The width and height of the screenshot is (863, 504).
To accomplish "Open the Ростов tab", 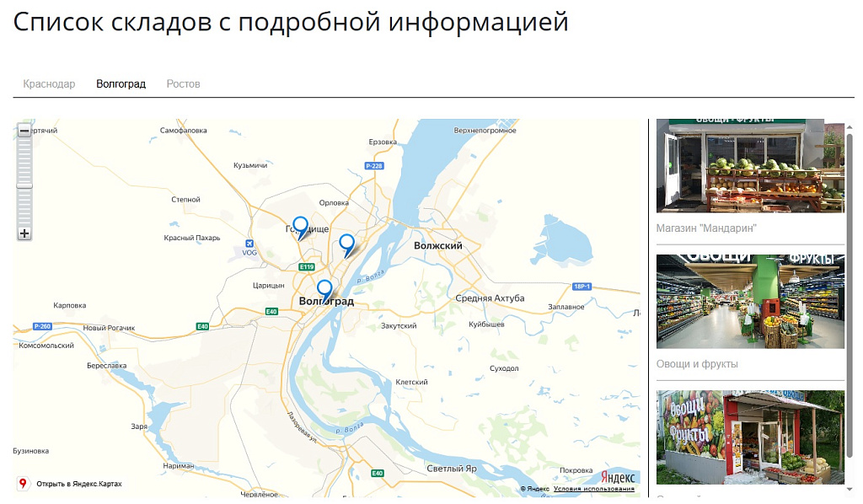I will click(x=183, y=84).
